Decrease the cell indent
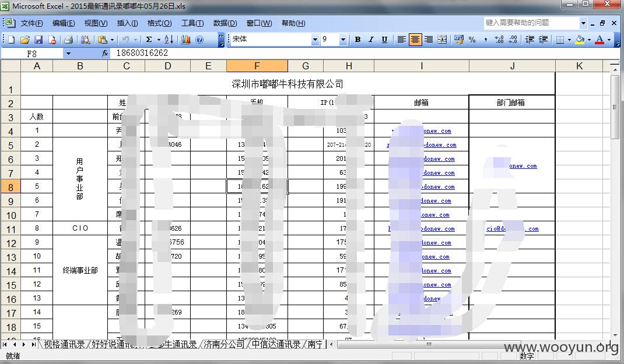Image resolution: width=624 pixels, height=364 pixels. click(530, 40)
